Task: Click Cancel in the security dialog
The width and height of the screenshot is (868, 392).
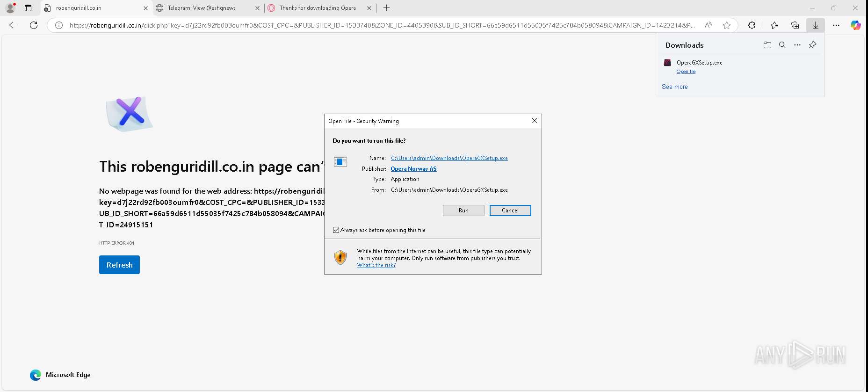Action: [510, 211]
